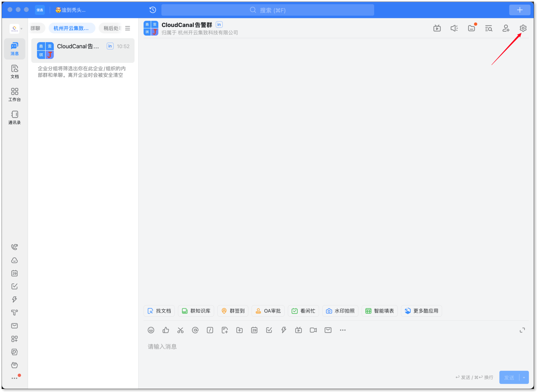Open the emoji picker
Screen dimensions: 537x392
tap(151, 330)
